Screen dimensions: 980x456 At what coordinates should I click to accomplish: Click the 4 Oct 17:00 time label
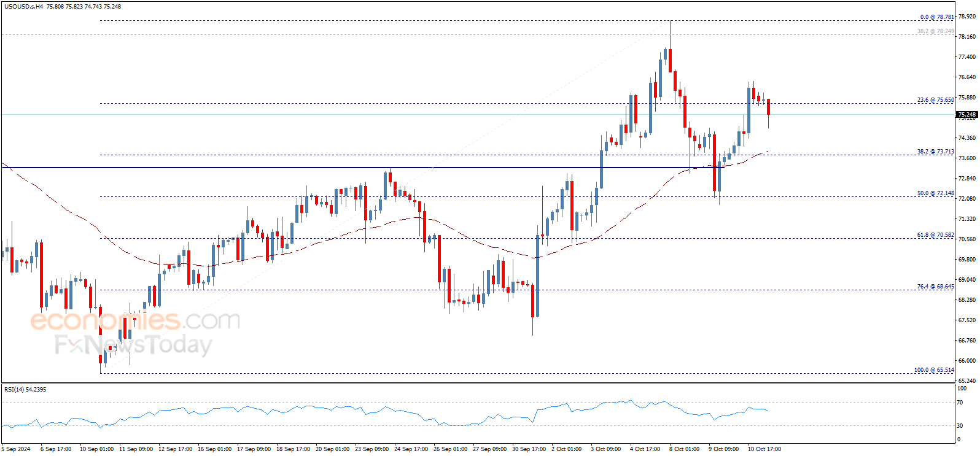tap(645, 449)
